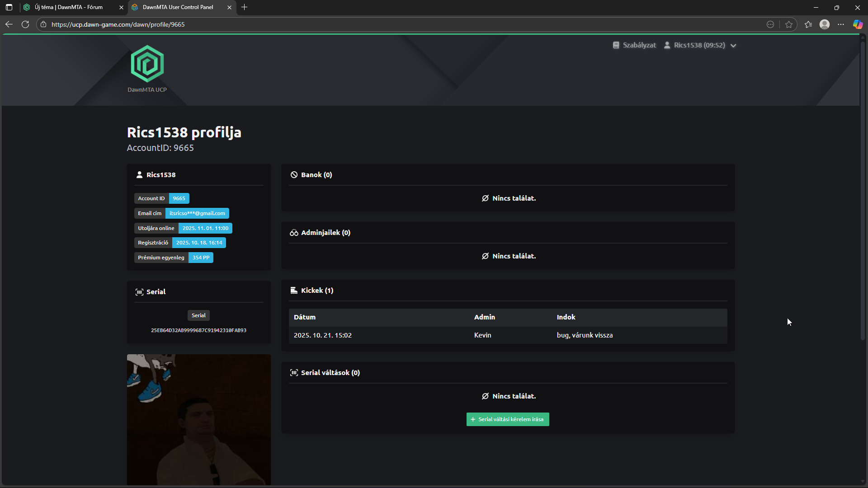Select the ban icon next to Banok (0)

[294, 174]
